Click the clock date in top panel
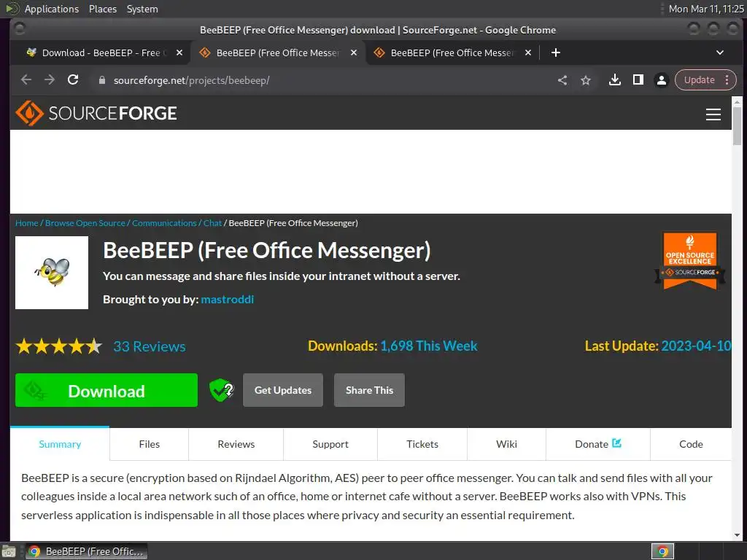747x560 pixels. (706, 9)
